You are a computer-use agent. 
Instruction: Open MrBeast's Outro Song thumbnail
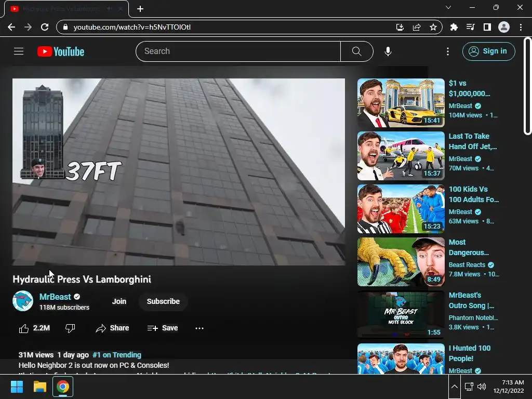(x=401, y=314)
